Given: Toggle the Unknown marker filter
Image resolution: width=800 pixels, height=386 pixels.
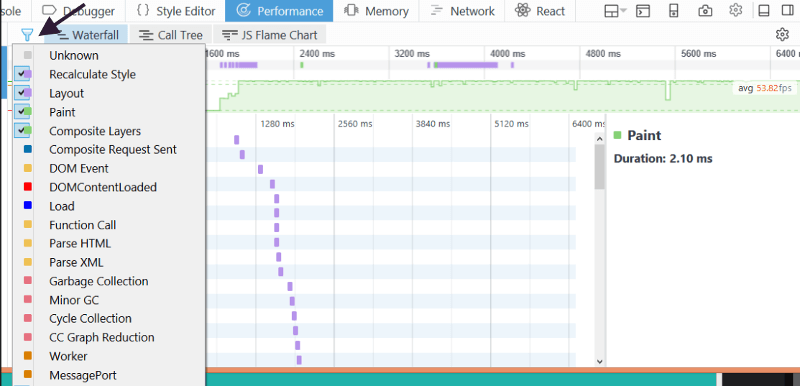Looking at the screenshot, I should pyautogui.click(x=109, y=55).
